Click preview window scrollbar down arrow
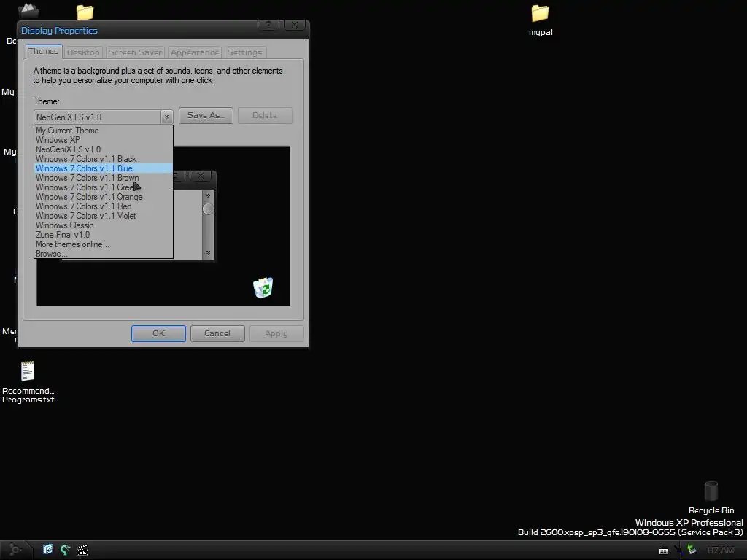Image resolution: width=747 pixels, height=560 pixels. pos(208,253)
